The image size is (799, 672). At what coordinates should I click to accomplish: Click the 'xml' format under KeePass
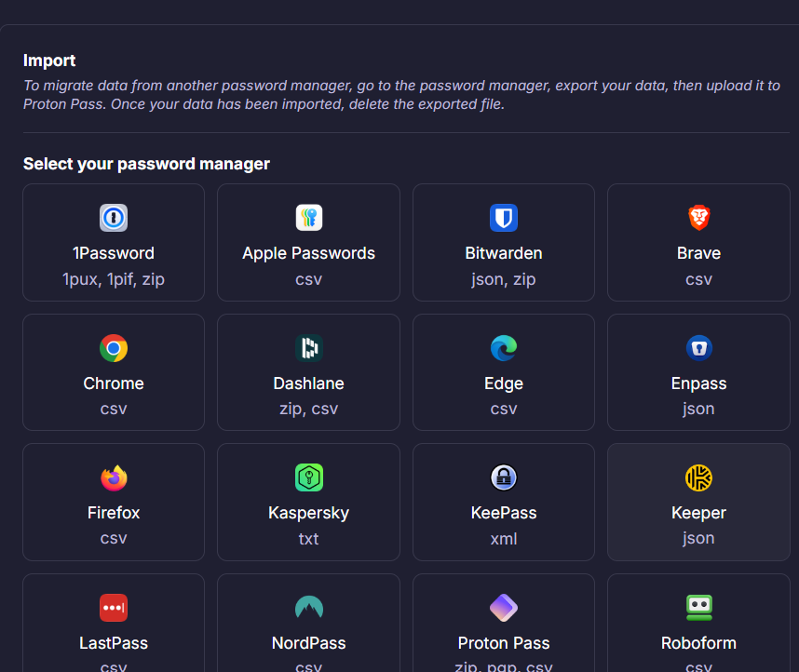coord(504,539)
